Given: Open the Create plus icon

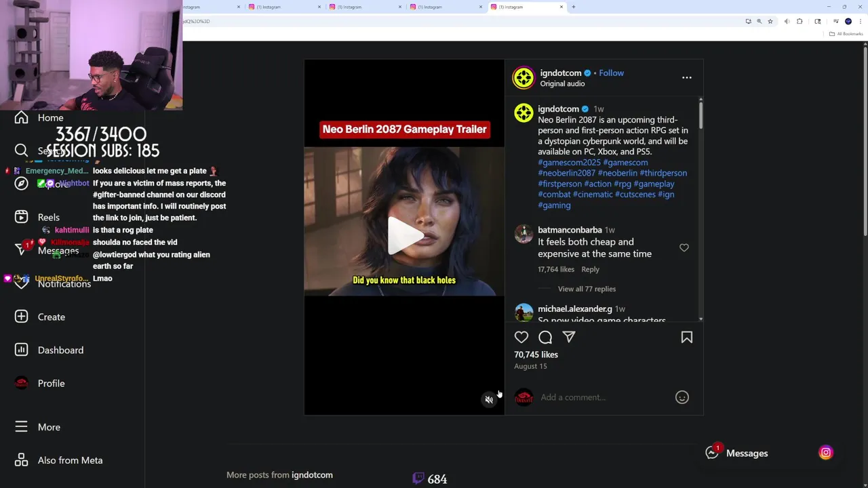Looking at the screenshot, I should (21, 317).
